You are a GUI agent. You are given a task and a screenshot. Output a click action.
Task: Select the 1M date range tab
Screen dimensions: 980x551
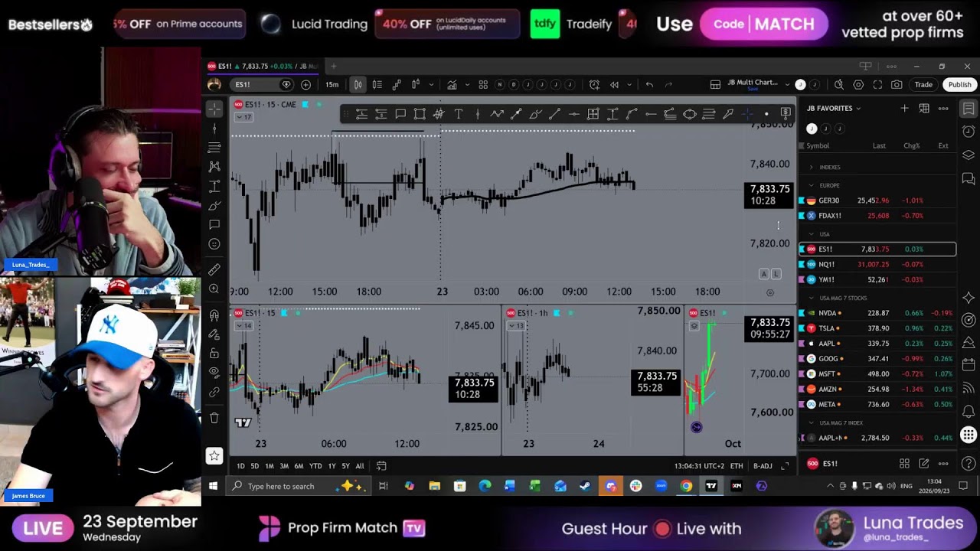click(269, 466)
